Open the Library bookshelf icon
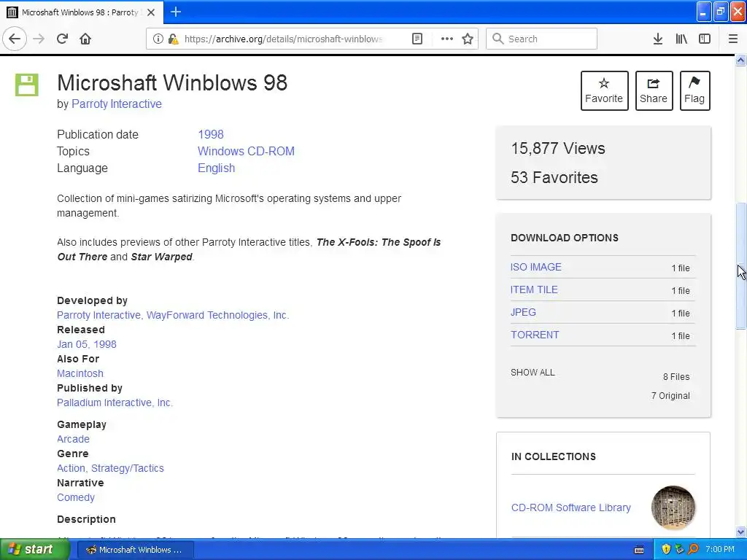Image resolution: width=747 pixels, height=560 pixels. click(x=681, y=39)
